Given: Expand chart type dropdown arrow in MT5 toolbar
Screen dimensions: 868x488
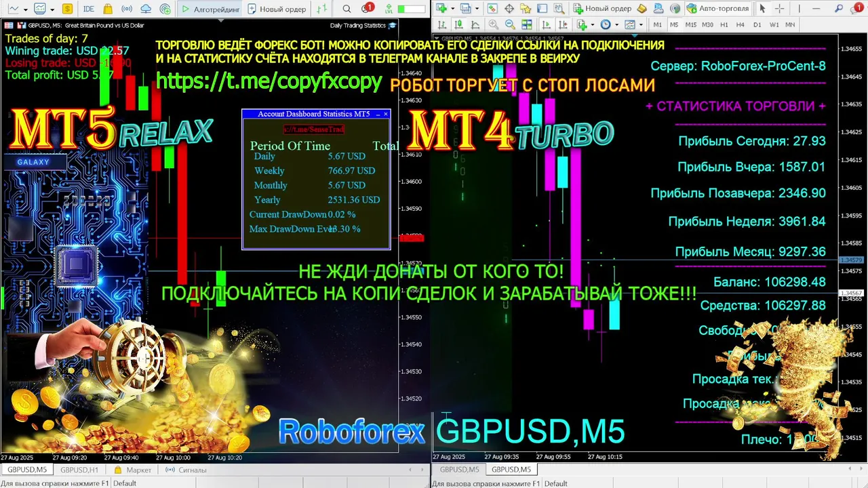Looking at the screenshot, I should click(26, 10).
